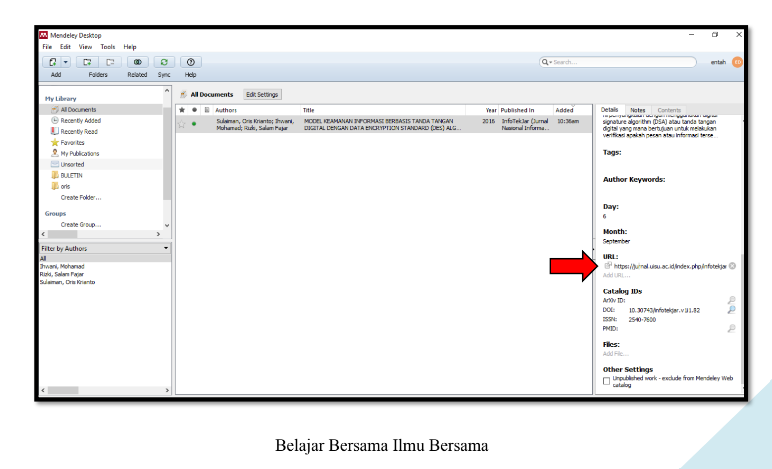Open the Help toolbar icon

pos(190,62)
